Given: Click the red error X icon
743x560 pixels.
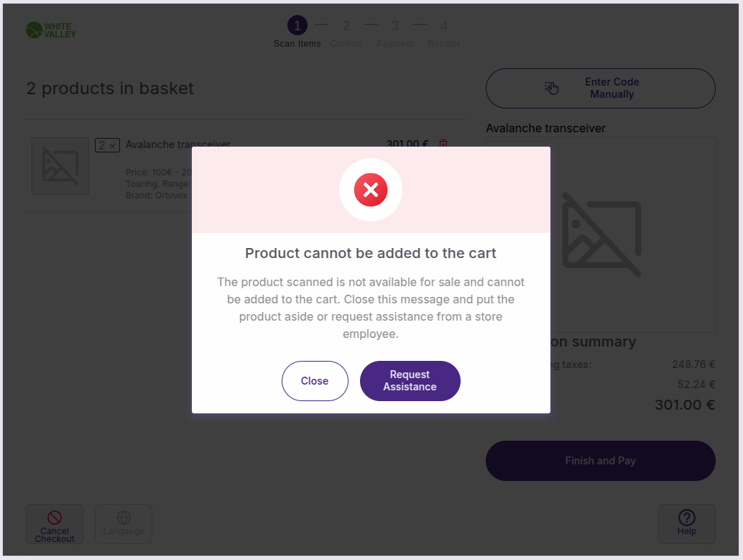Looking at the screenshot, I should coord(371,190).
